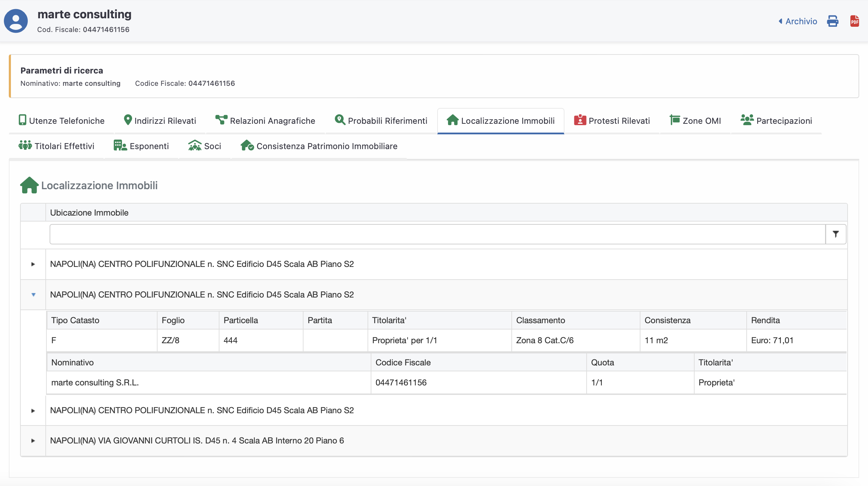Expand the Via Giovanni Curtoli row

point(33,441)
